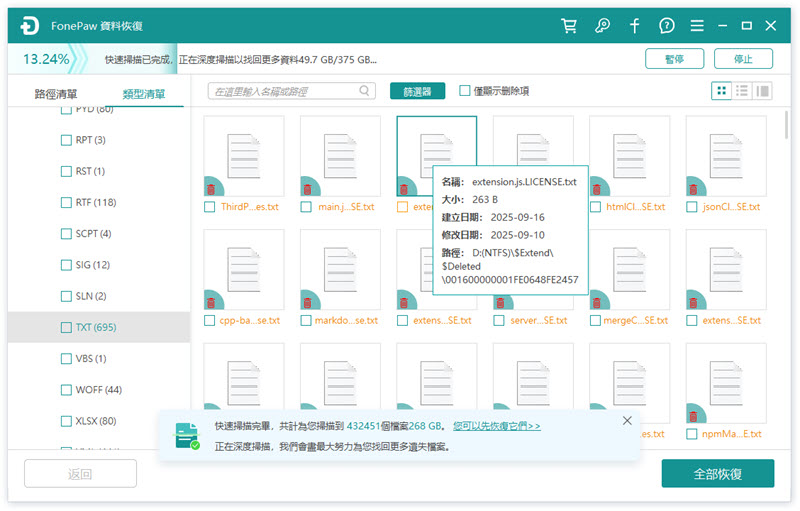Tick the RST (1) checkbox
This screenshot has height=511, width=800.
tap(66, 171)
